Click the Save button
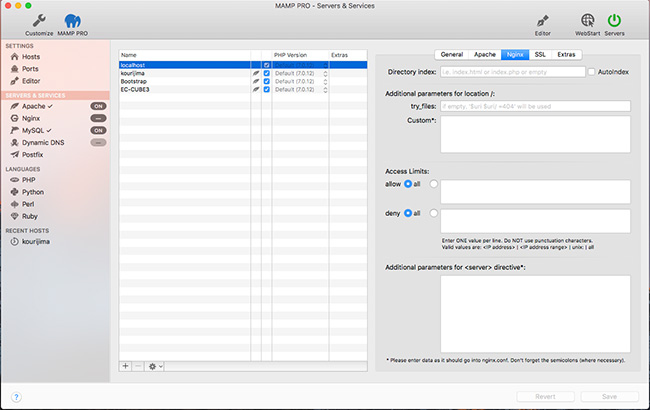The height and width of the screenshot is (410, 650). (609, 397)
